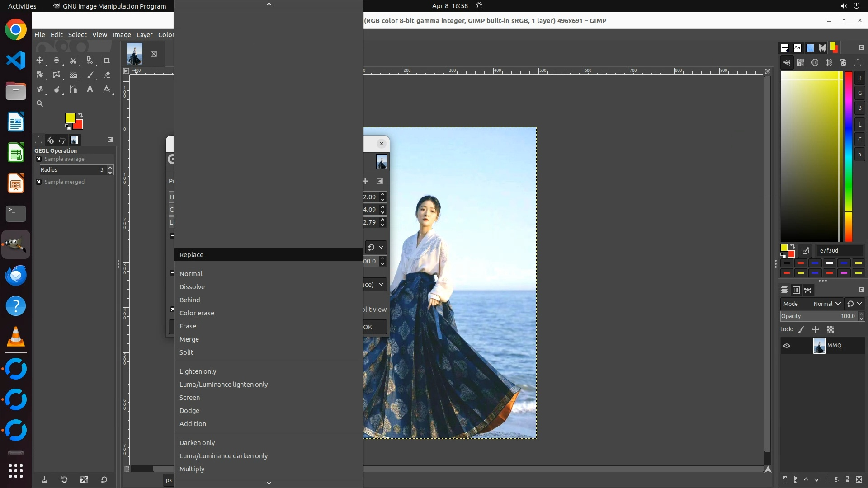
Task: Toggle Sample merged checkbox
Action: (39, 182)
